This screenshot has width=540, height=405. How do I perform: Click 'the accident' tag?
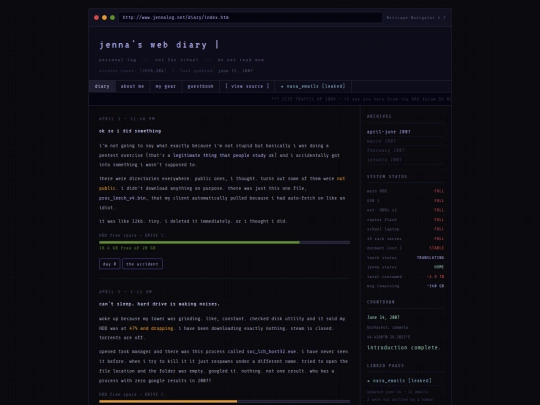(142, 264)
